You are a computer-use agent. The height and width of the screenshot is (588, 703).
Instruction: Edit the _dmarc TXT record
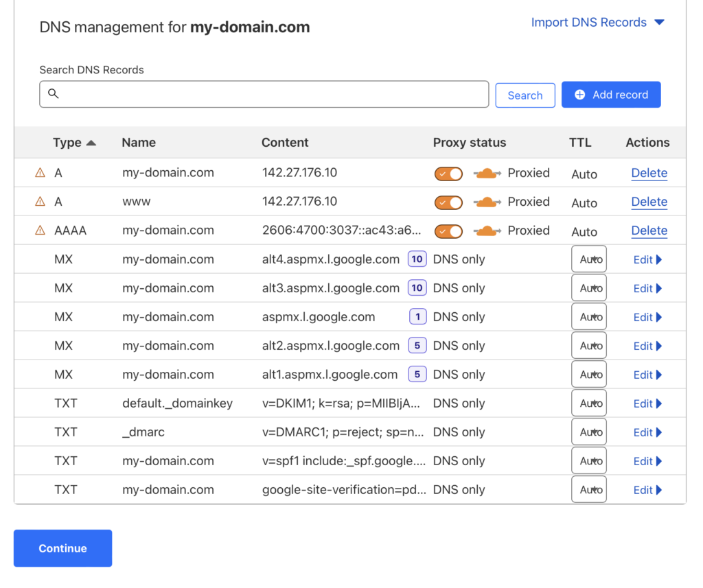(x=647, y=432)
